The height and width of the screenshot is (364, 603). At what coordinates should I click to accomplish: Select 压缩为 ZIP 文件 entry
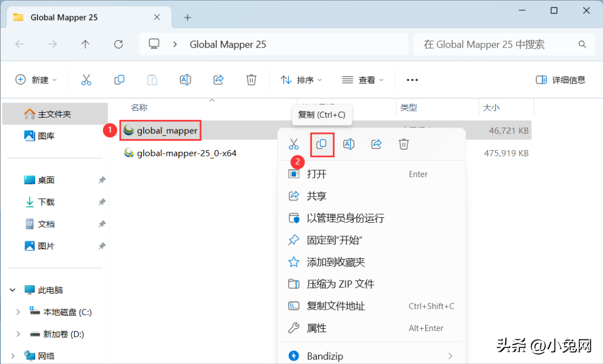pos(372,284)
